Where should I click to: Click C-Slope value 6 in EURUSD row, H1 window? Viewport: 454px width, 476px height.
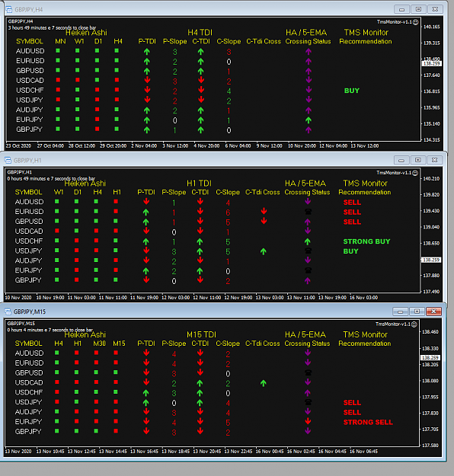click(228, 212)
